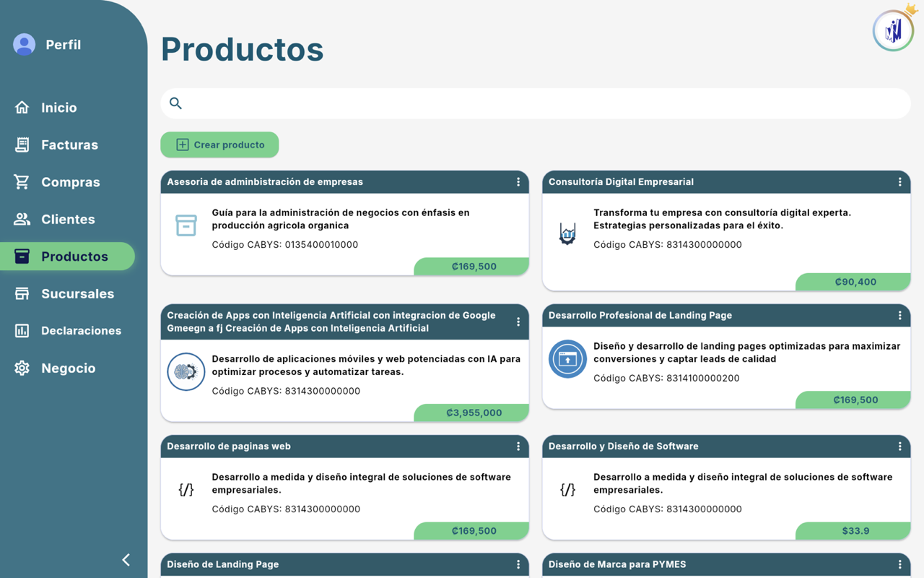Click the Productos page heading
Image resolution: width=924 pixels, height=578 pixels.
point(242,49)
